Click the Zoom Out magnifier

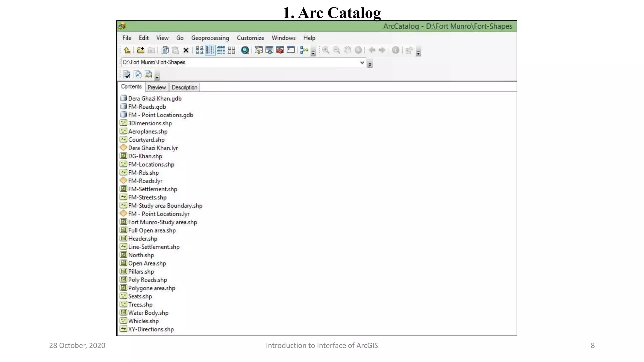pos(336,50)
